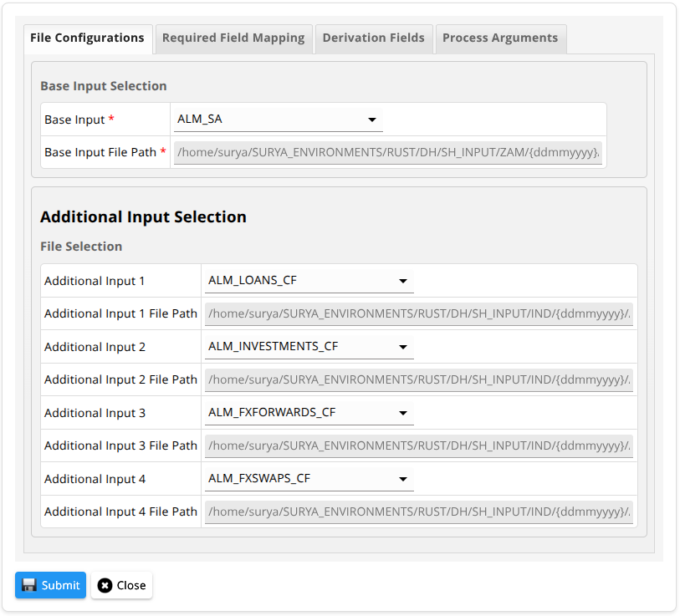
Task: Close the configuration dialog
Action: point(122,585)
